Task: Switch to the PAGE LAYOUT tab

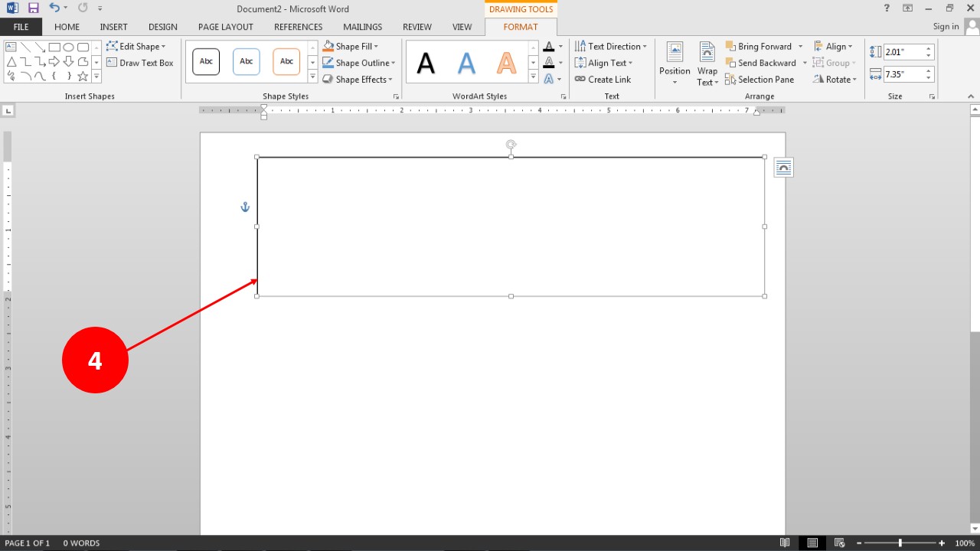Action: [x=226, y=27]
